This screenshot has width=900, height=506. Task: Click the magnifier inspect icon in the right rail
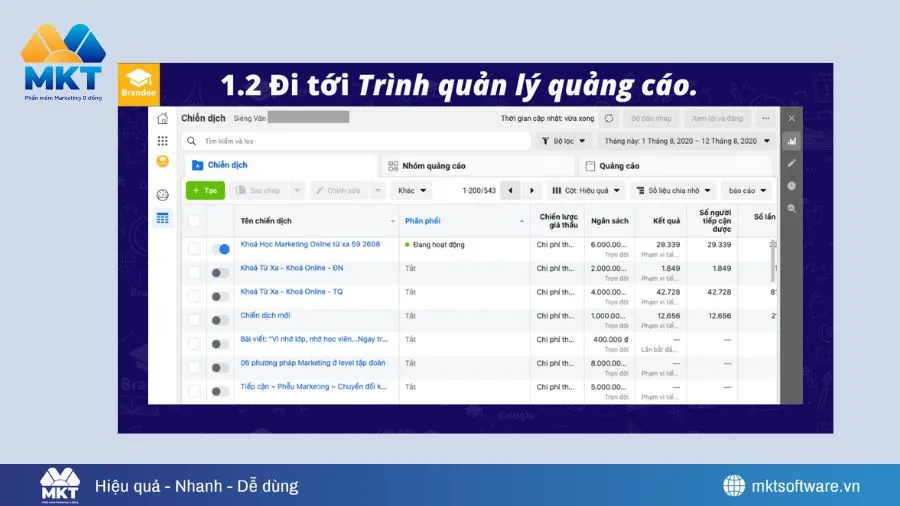(792, 209)
